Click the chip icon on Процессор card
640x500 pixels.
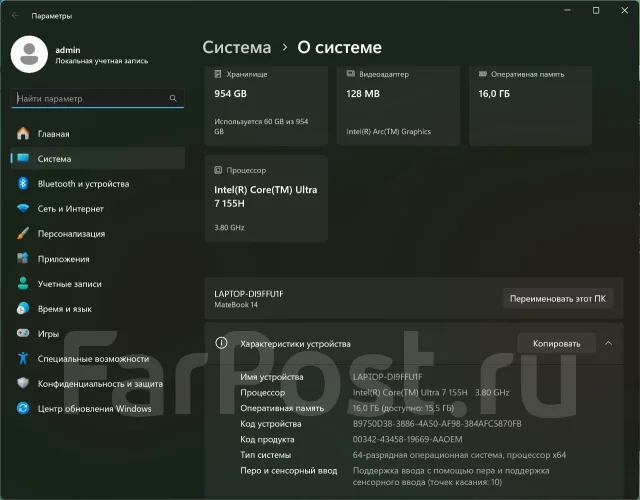click(x=218, y=170)
